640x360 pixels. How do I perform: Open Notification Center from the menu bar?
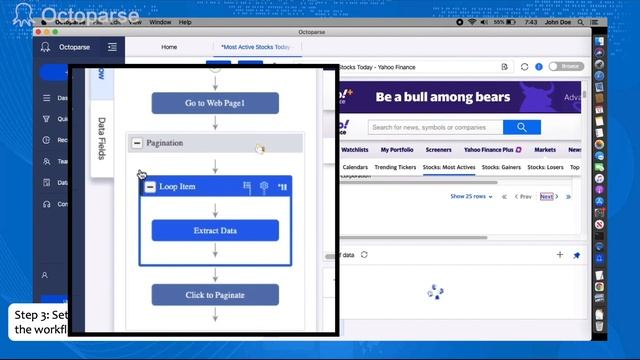click(x=595, y=22)
